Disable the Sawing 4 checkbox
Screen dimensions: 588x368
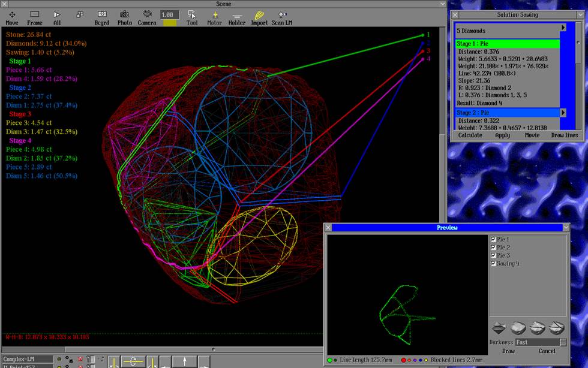(494, 264)
